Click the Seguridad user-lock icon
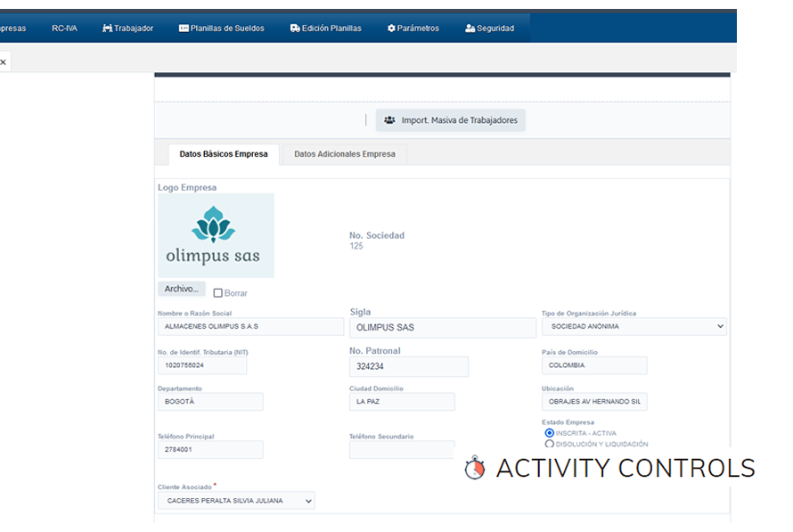Viewport: 793px width, 532px height. 470,29
